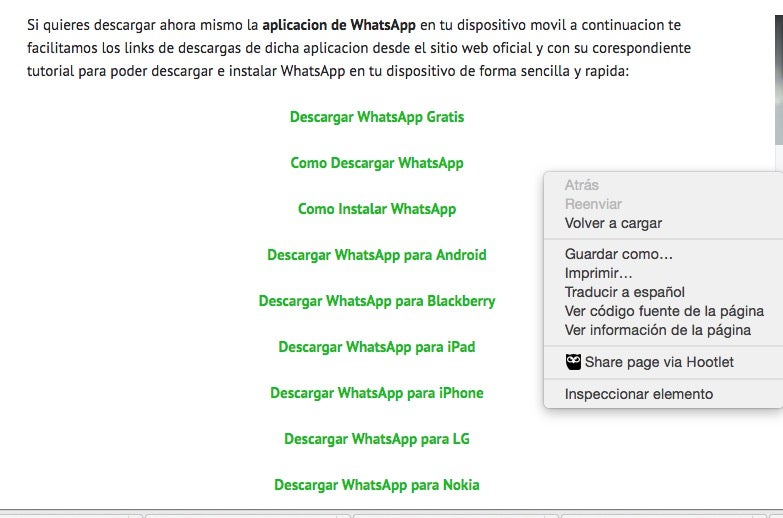This screenshot has height=518, width=783.
Task: Open Ver código fuente de la página
Action: pos(663,311)
